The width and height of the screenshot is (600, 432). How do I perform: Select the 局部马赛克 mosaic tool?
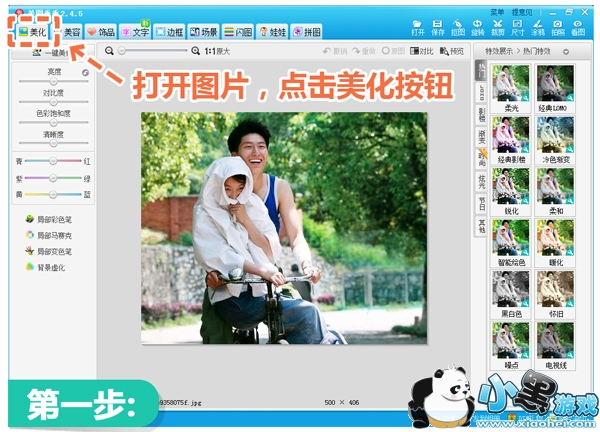pyautogui.click(x=49, y=235)
